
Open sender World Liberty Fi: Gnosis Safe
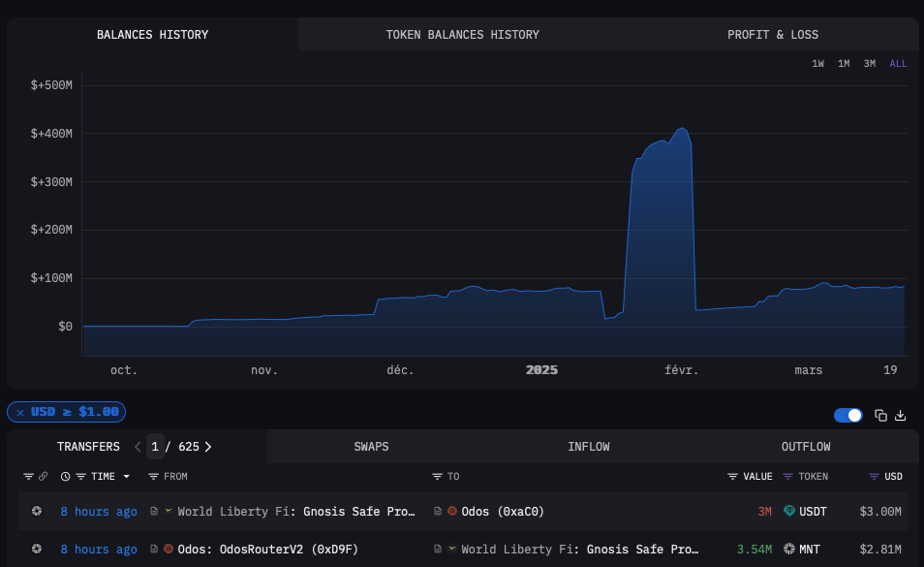click(296, 512)
